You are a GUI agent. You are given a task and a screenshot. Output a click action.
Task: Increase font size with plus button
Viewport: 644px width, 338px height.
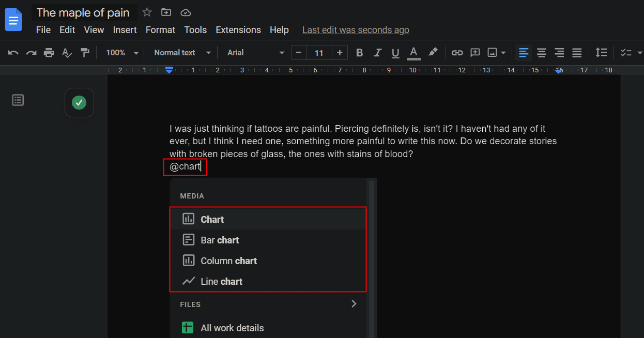click(x=340, y=53)
